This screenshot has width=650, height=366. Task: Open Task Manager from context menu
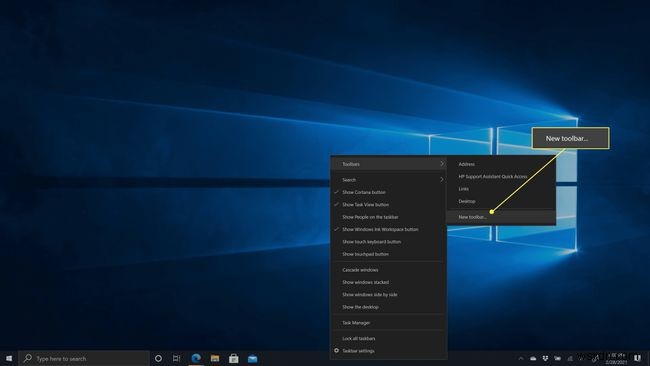click(x=388, y=322)
